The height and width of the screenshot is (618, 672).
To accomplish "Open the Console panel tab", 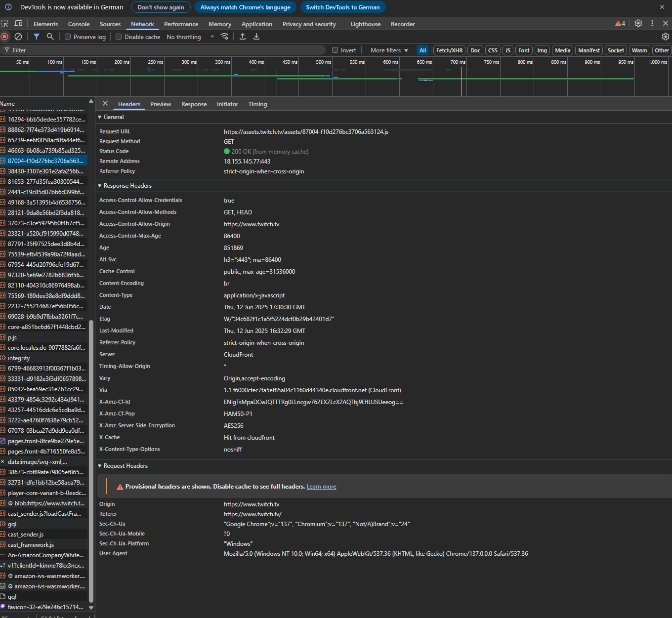I will (x=79, y=24).
